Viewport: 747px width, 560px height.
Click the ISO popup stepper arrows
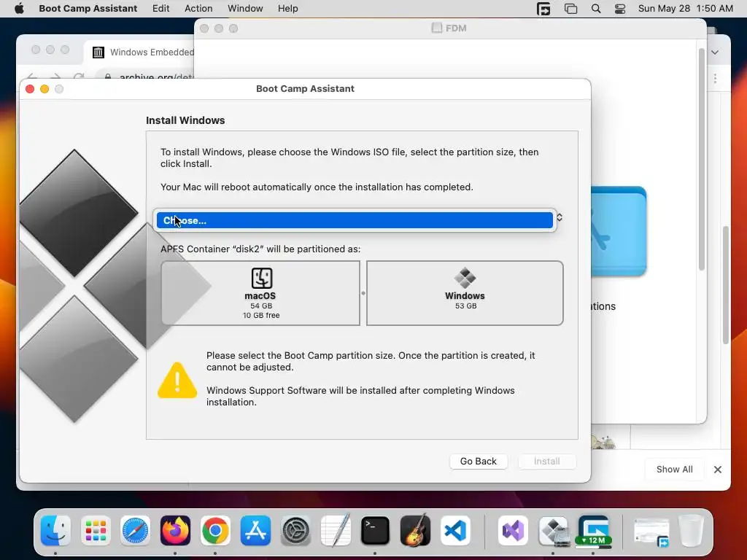tap(560, 217)
